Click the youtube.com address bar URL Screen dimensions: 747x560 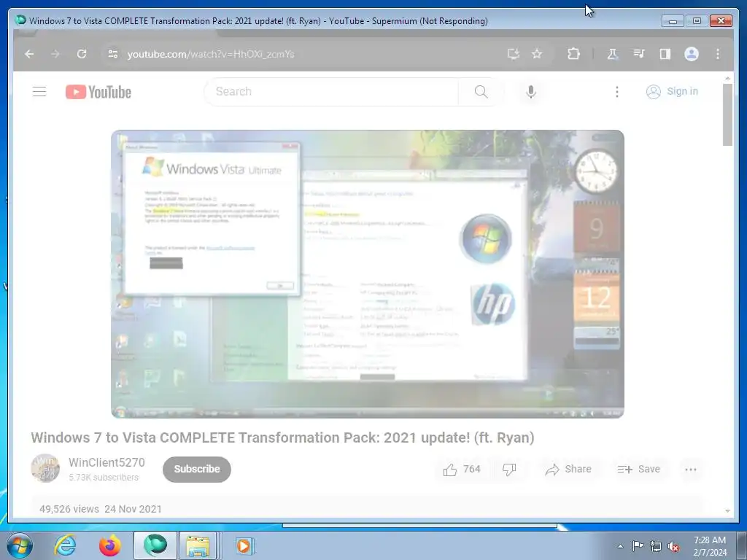(x=211, y=54)
